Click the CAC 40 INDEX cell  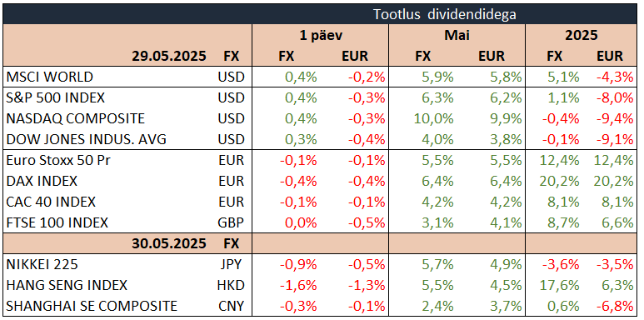pyautogui.click(x=51, y=202)
